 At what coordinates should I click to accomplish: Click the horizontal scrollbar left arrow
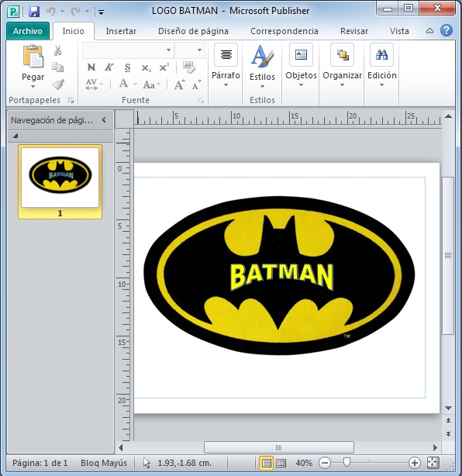121,447
